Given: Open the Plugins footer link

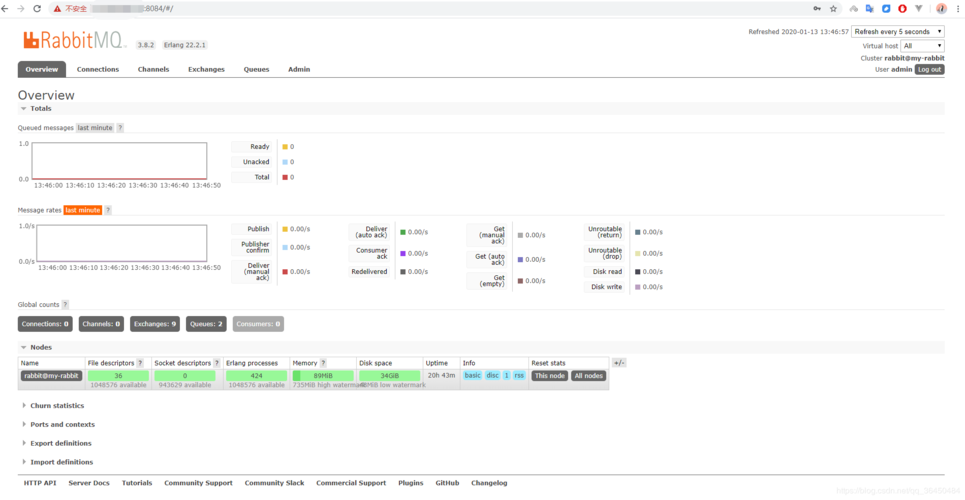Looking at the screenshot, I should pos(410,483).
